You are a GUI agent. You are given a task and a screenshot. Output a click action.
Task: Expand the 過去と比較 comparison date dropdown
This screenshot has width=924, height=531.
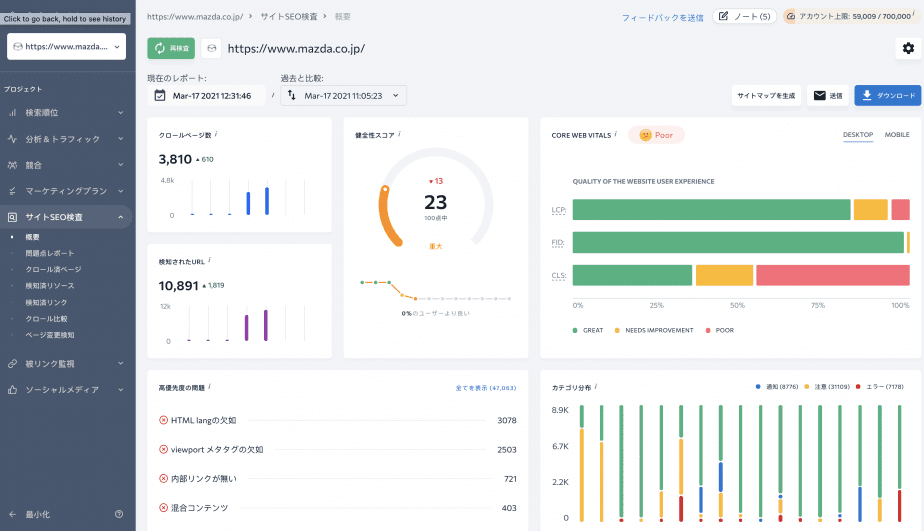click(343, 96)
